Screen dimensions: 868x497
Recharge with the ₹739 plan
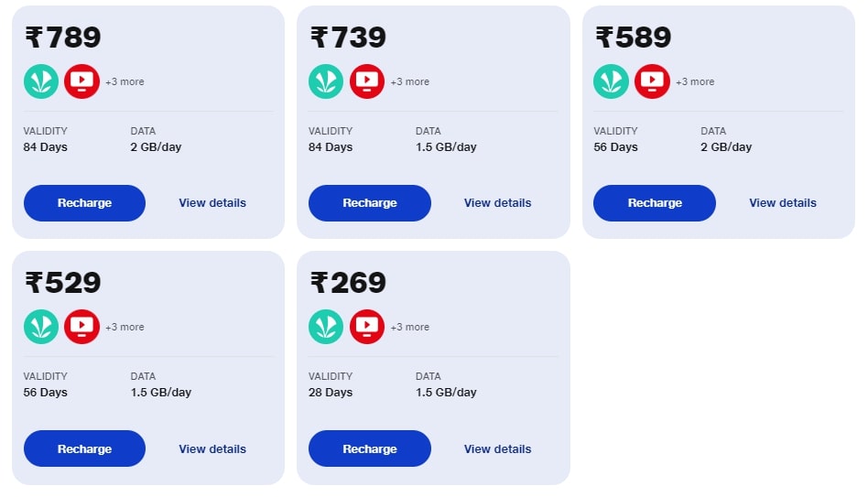(x=369, y=203)
